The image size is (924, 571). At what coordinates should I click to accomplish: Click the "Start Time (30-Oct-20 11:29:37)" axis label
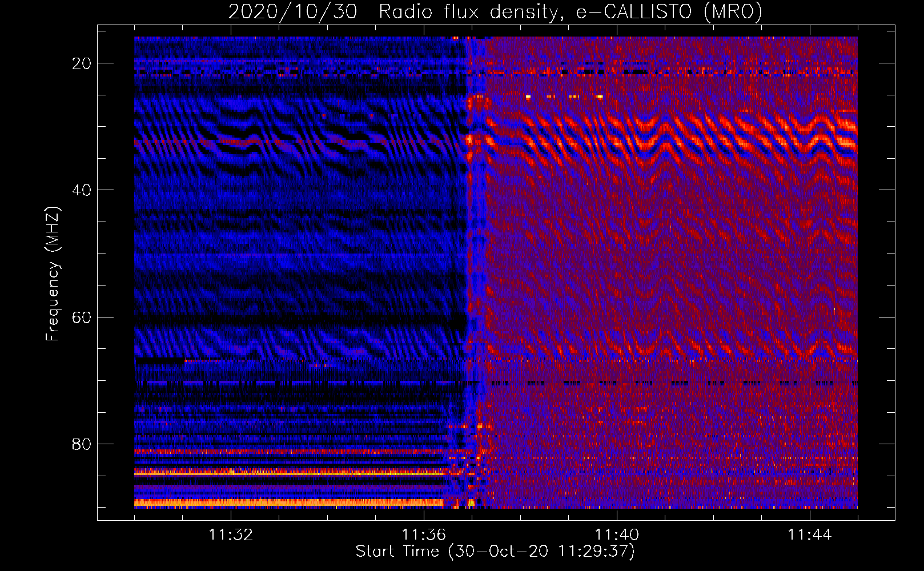[495, 552]
